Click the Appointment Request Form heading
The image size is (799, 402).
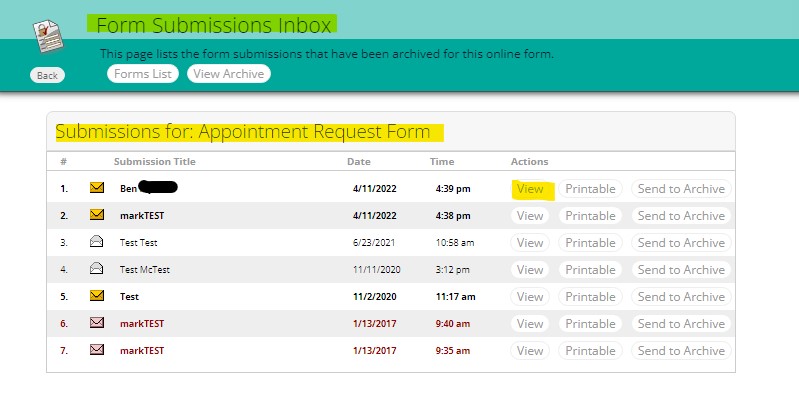[243, 131]
